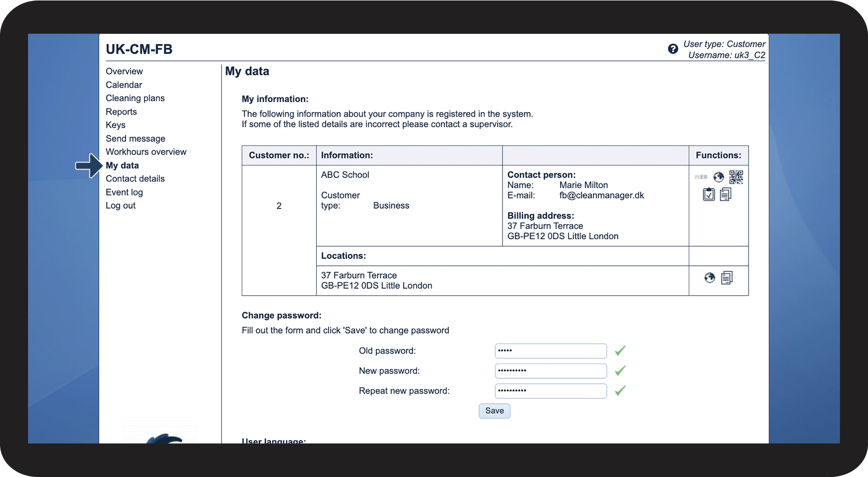Show the QR code for the customer
This screenshot has width=868, height=477.
[736, 177]
